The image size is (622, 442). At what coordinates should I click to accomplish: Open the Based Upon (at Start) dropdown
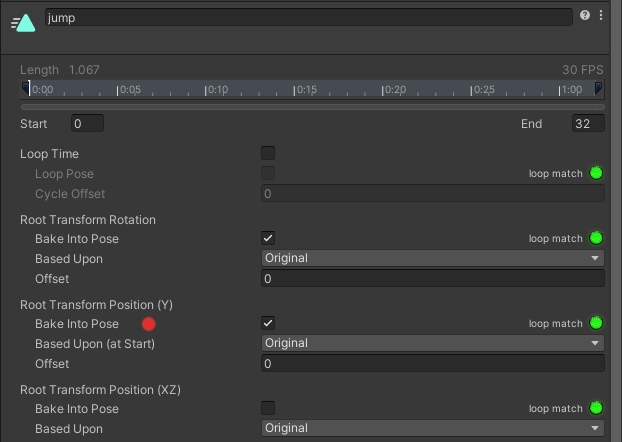pos(432,343)
